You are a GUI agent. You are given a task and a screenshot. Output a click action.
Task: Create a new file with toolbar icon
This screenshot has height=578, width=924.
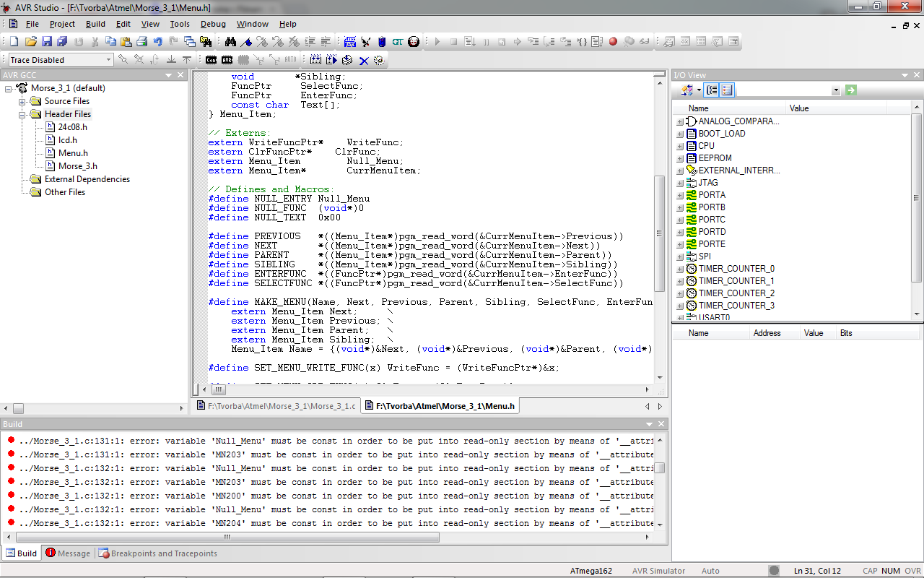click(14, 41)
